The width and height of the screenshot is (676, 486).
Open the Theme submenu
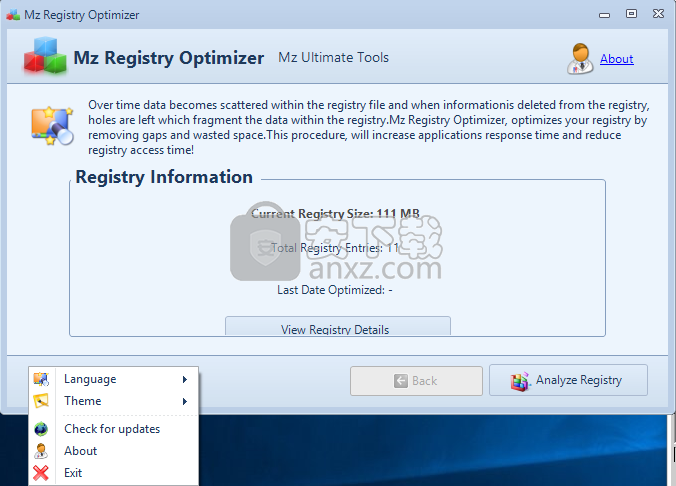114,401
